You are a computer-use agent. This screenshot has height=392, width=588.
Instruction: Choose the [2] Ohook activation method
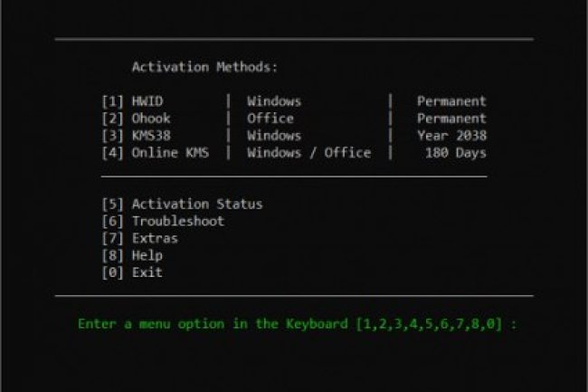tap(137, 119)
